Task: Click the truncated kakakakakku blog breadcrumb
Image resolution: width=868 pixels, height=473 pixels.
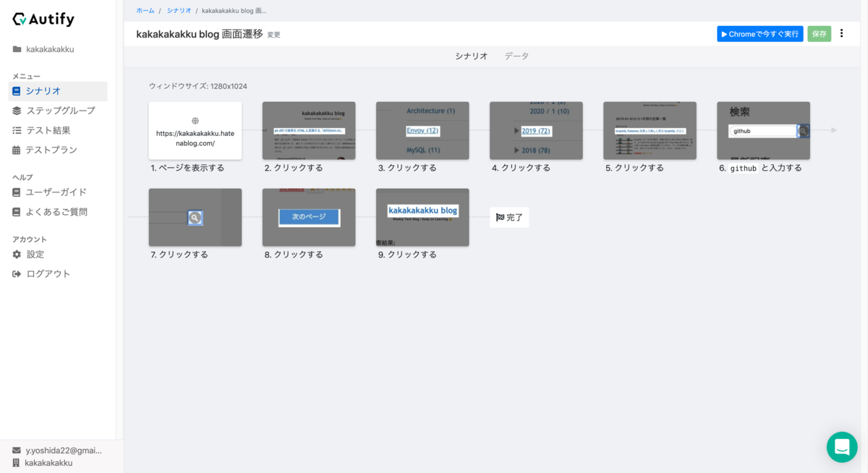Action: (234, 11)
